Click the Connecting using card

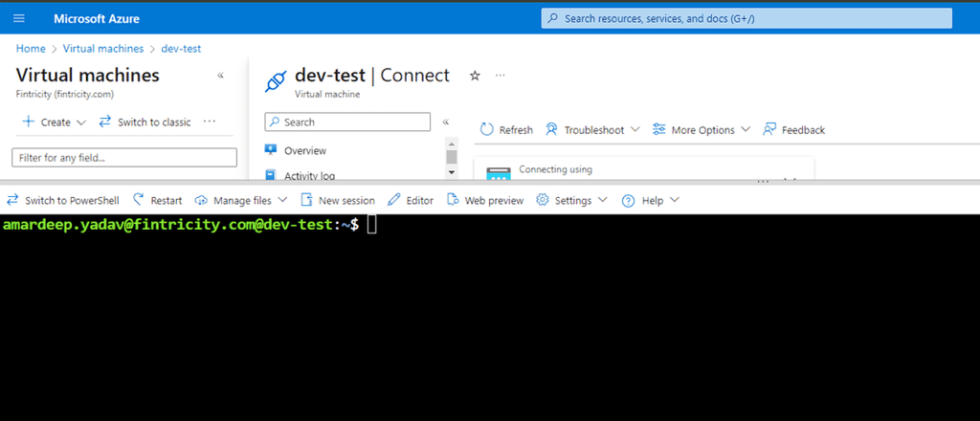644,169
